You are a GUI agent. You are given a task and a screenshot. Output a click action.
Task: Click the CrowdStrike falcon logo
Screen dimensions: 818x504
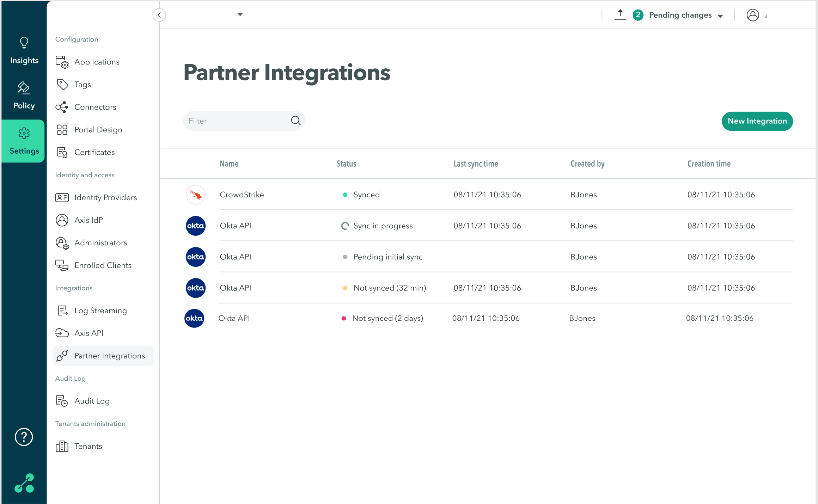click(196, 195)
